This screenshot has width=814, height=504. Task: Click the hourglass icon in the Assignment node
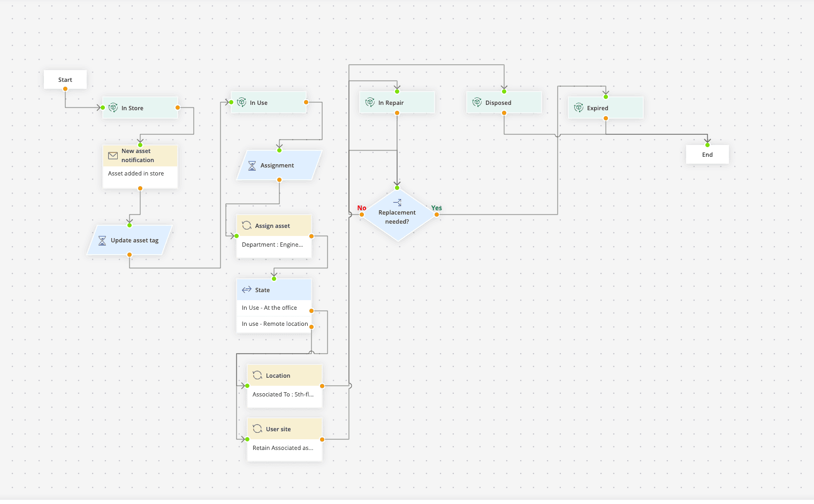pyautogui.click(x=252, y=165)
